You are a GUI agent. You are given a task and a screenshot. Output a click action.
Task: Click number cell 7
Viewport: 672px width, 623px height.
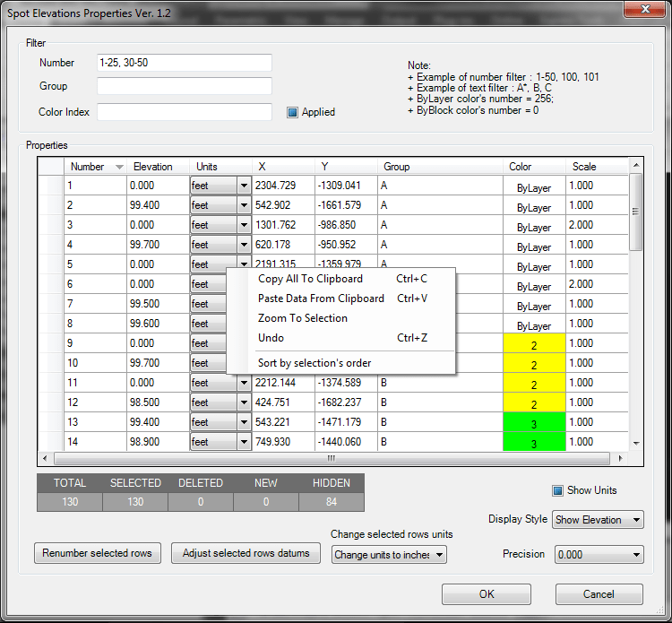(x=95, y=304)
